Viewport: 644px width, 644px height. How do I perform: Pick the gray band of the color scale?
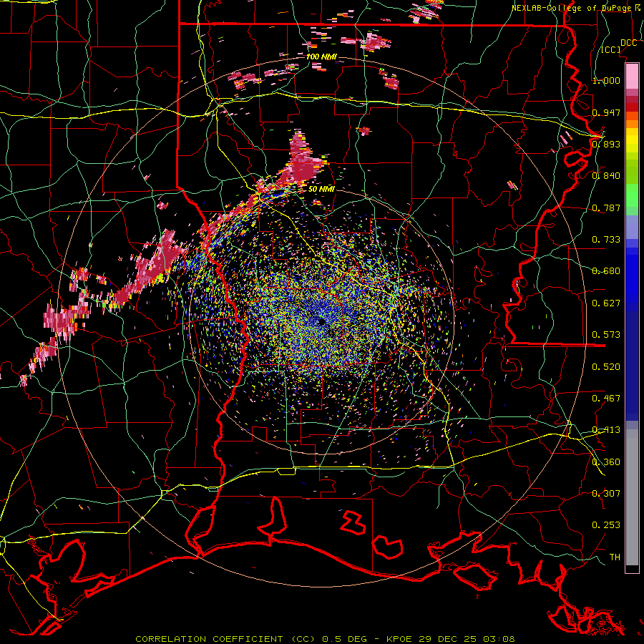tap(632, 497)
